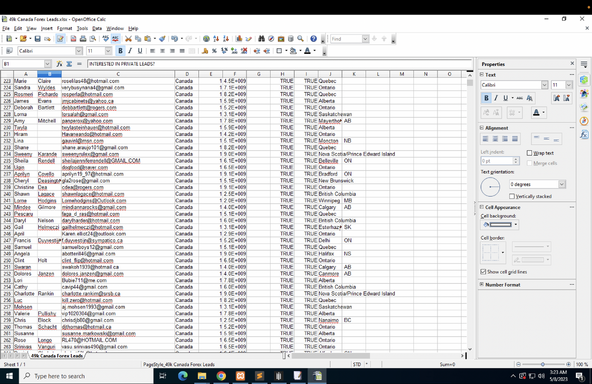This screenshot has width=592, height=384.
Task: Open the font name dropdown in toolbar
Action: (79, 51)
